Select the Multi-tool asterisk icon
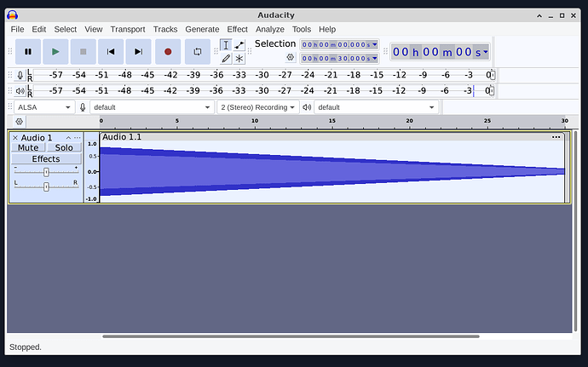 coord(239,59)
